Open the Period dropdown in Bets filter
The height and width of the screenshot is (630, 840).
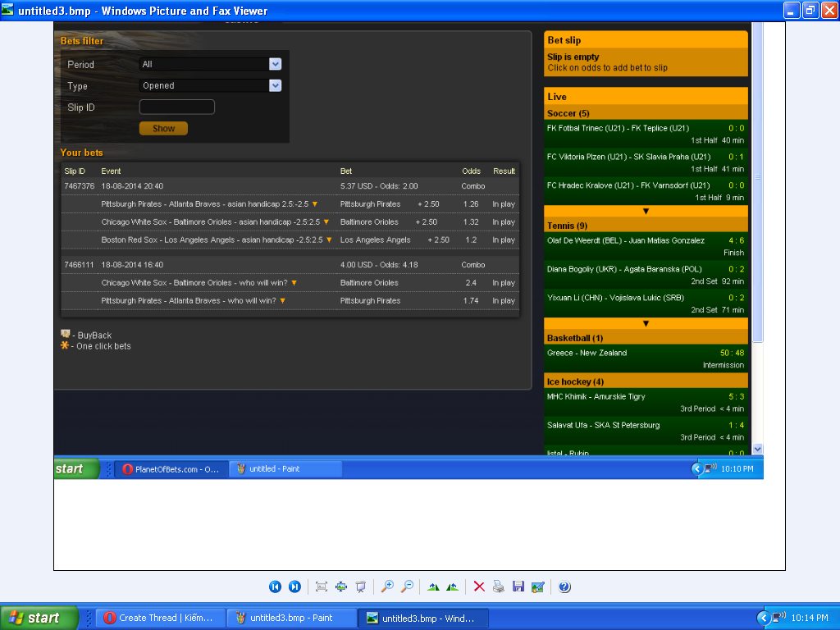tap(276, 64)
